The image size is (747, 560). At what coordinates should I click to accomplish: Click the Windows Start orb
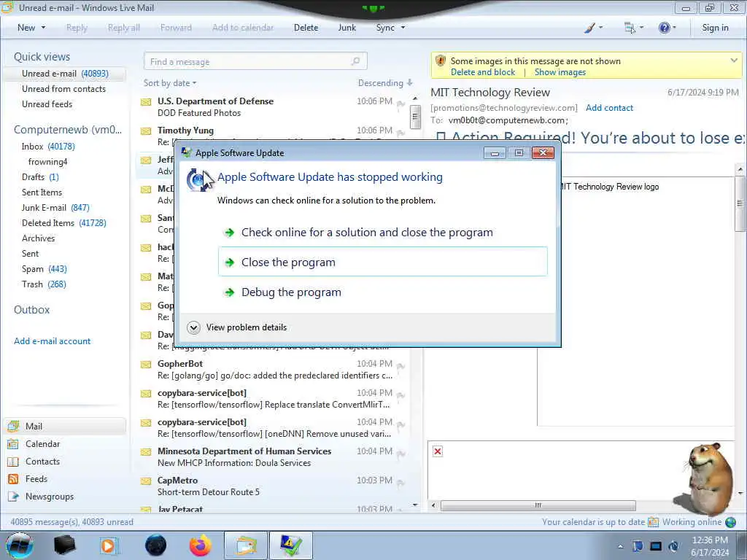[20, 545]
